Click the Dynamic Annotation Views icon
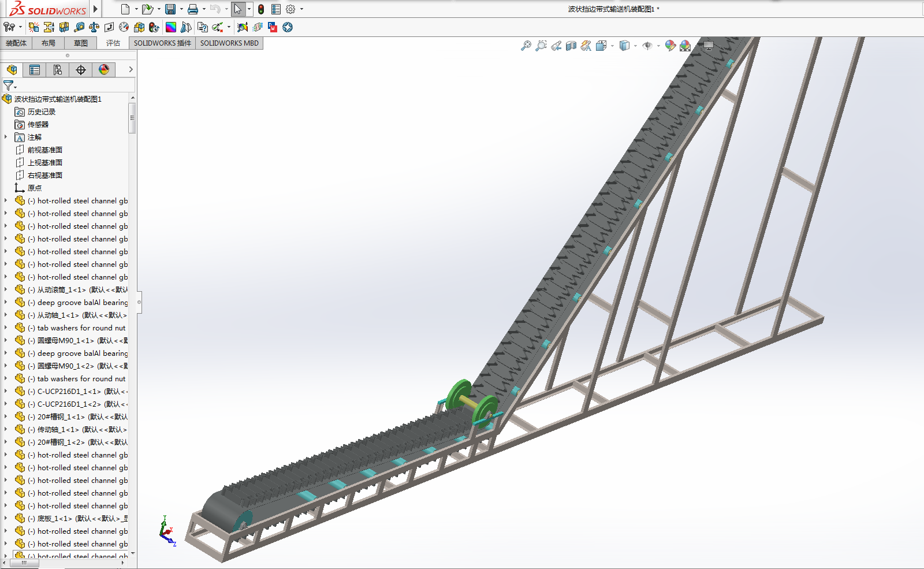924x569 pixels. point(586,46)
